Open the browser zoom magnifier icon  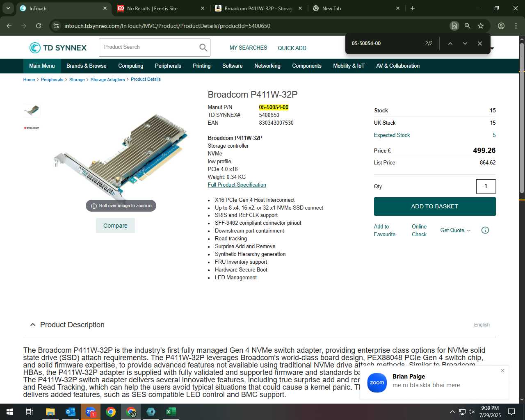[x=467, y=26]
